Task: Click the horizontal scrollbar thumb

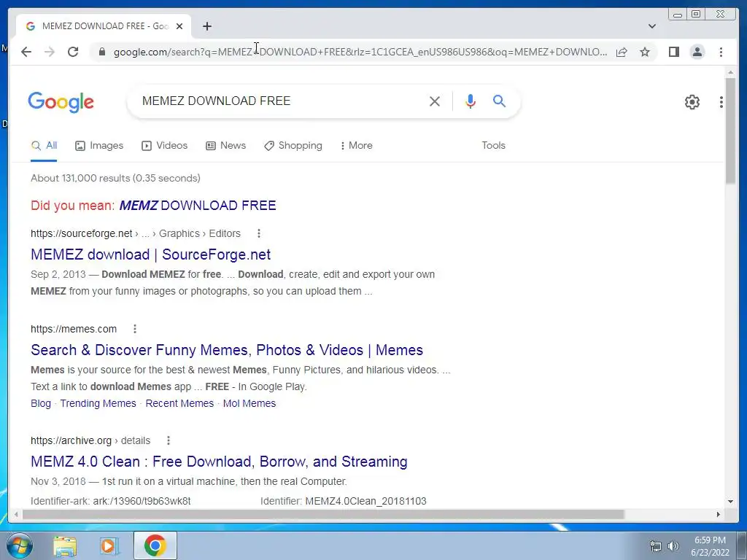Action: pyautogui.click(x=323, y=514)
